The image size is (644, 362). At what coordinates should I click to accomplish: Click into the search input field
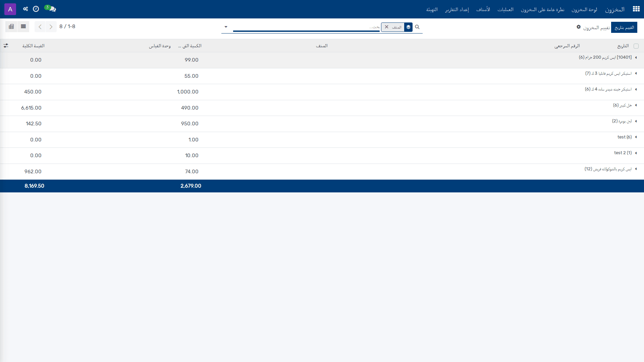pos(306,27)
